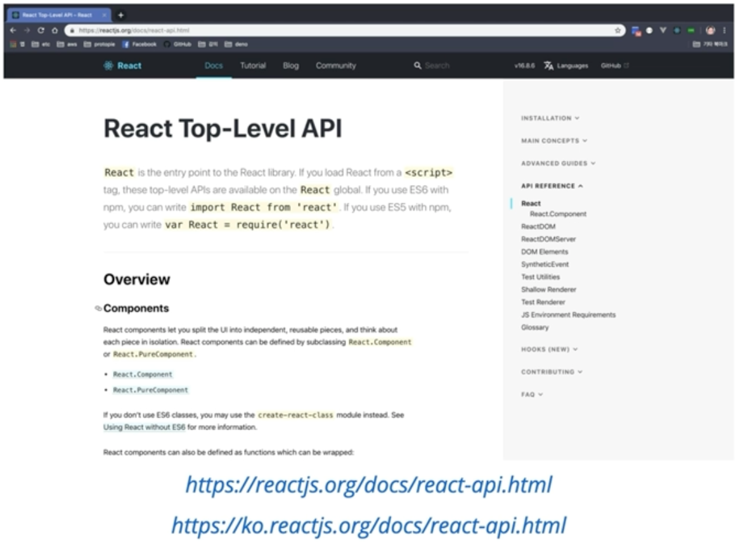Click the v16.8.6 version link

525,65
